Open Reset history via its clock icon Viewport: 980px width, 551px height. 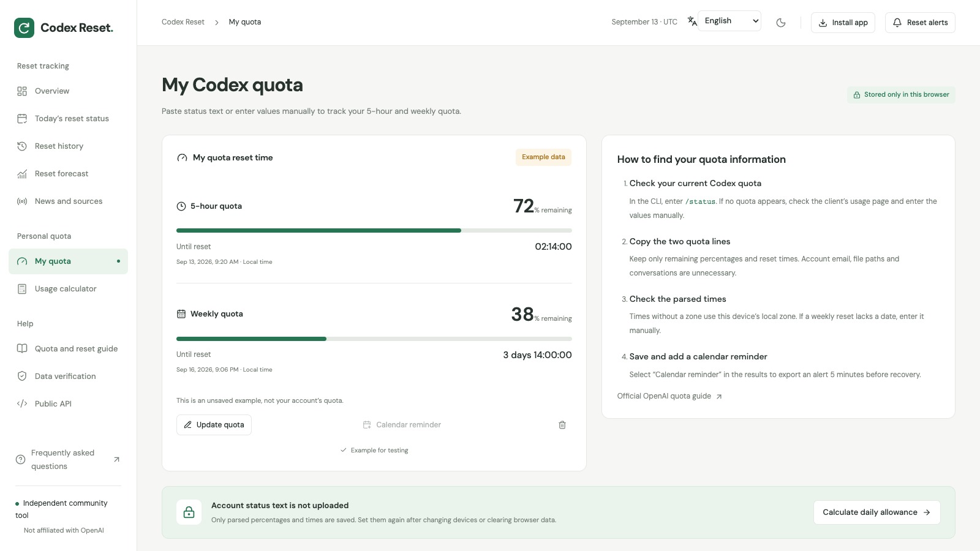22,146
